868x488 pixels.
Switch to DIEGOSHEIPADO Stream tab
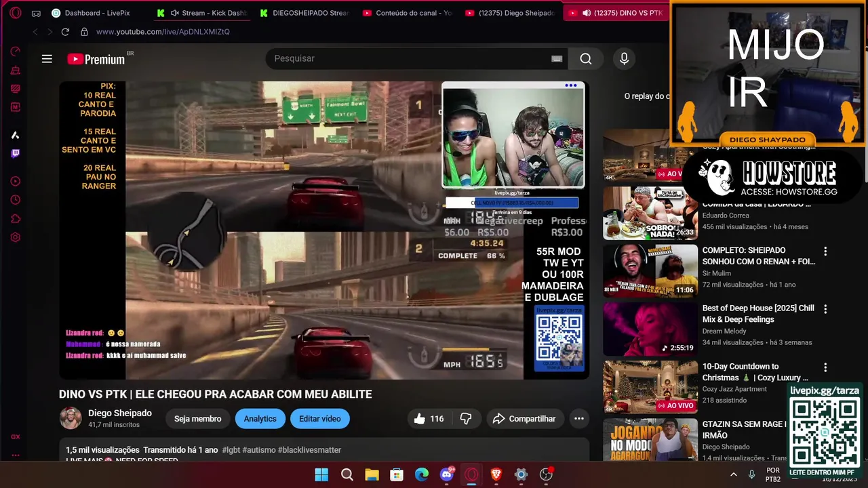304,13
